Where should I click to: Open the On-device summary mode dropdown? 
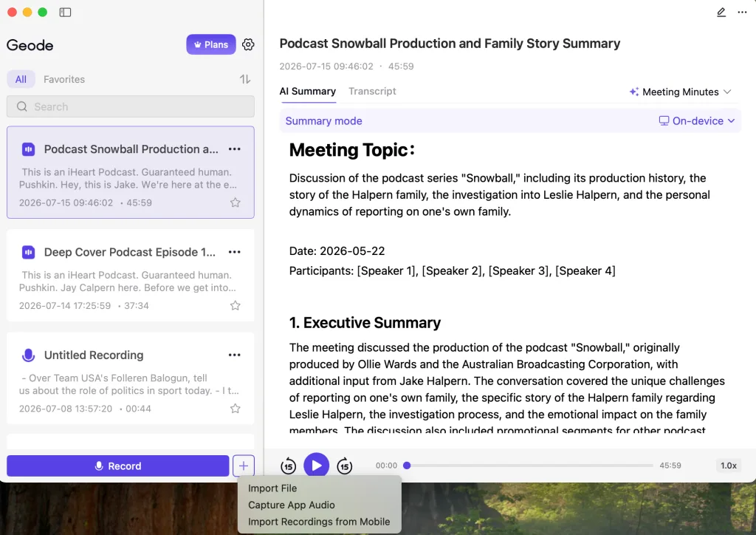pyautogui.click(x=697, y=121)
